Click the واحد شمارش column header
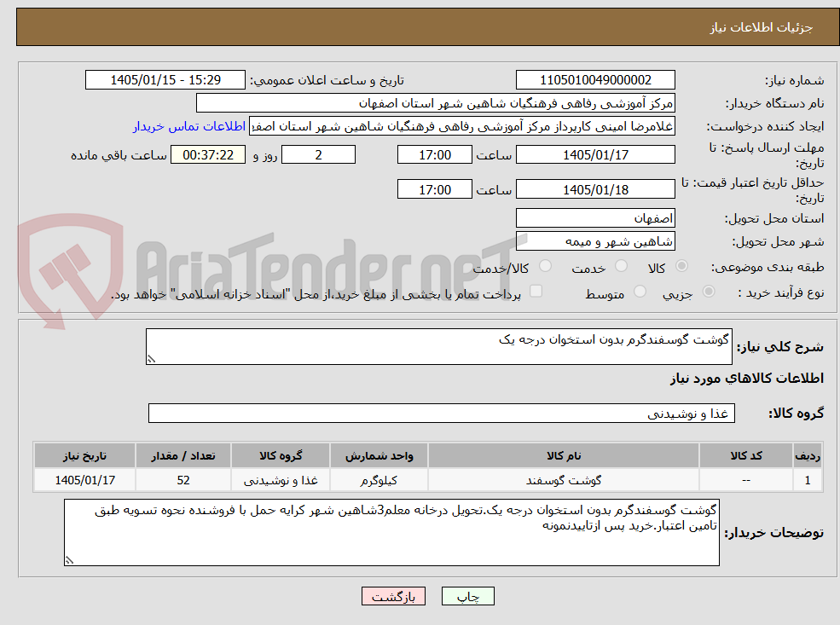Screen dimensions: 840x625 coord(379,456)
